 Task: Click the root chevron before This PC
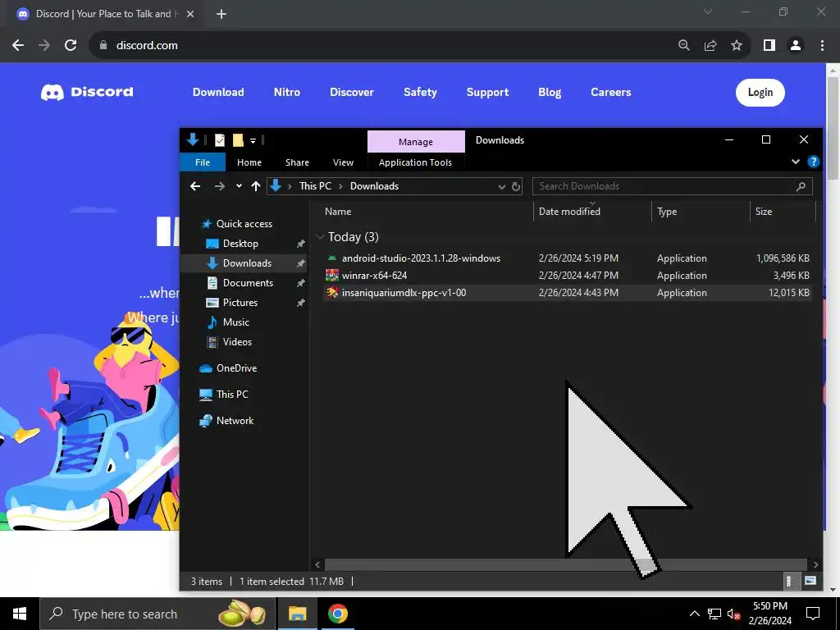(x=290, y=186)
